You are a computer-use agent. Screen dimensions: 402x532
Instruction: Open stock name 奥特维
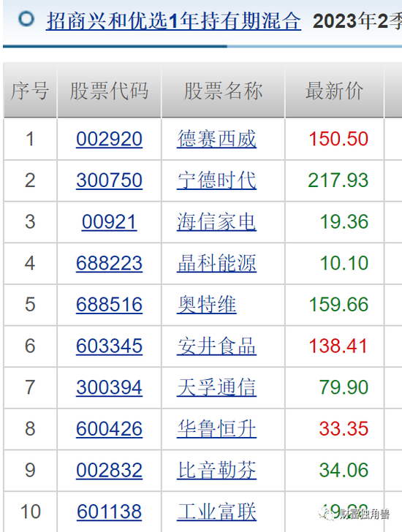(x=207, y=305)
